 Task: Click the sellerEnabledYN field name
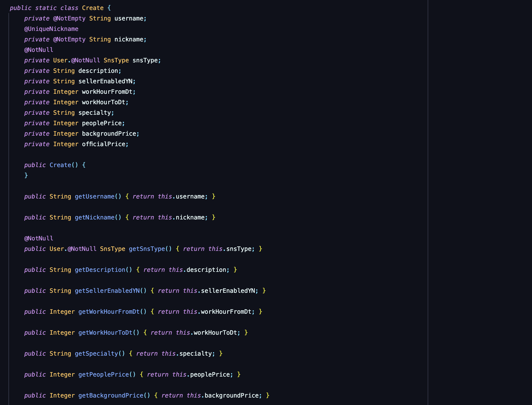(x=105, y=81)
